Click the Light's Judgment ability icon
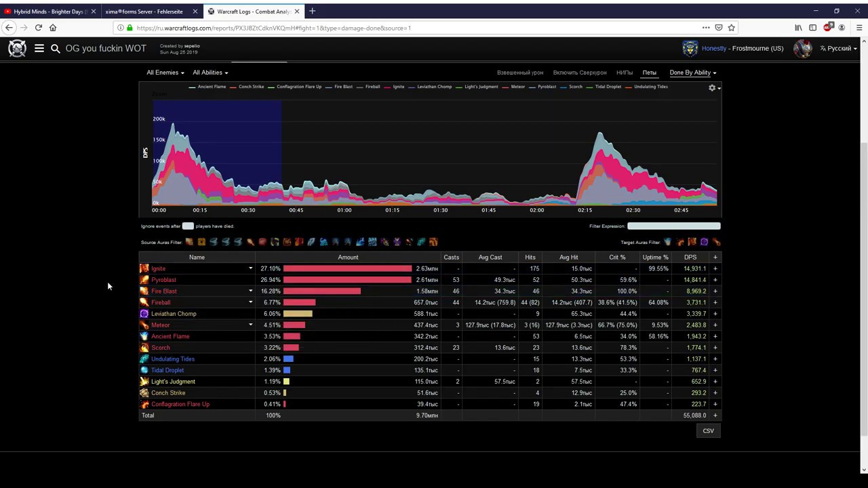868x488 pixels. point(144,382)
